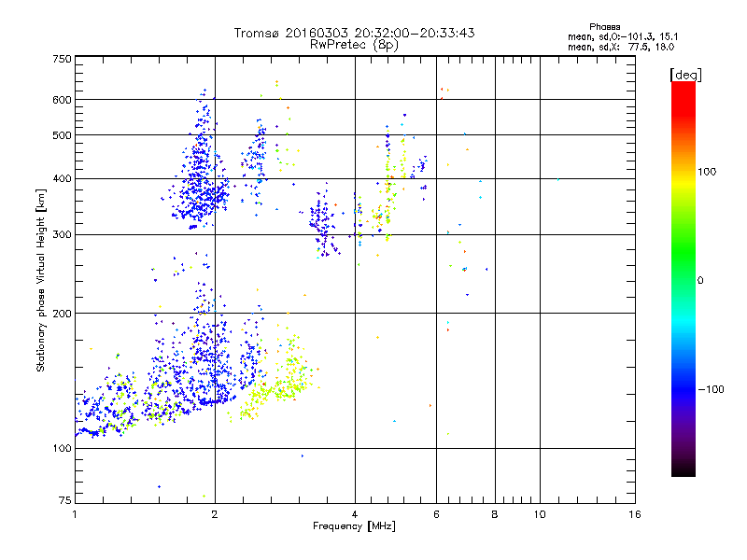747x560 pixels.
Task: Click the 'mean, sd,X: 77.5, 18.0' line
Action: (x=621, y=47)
